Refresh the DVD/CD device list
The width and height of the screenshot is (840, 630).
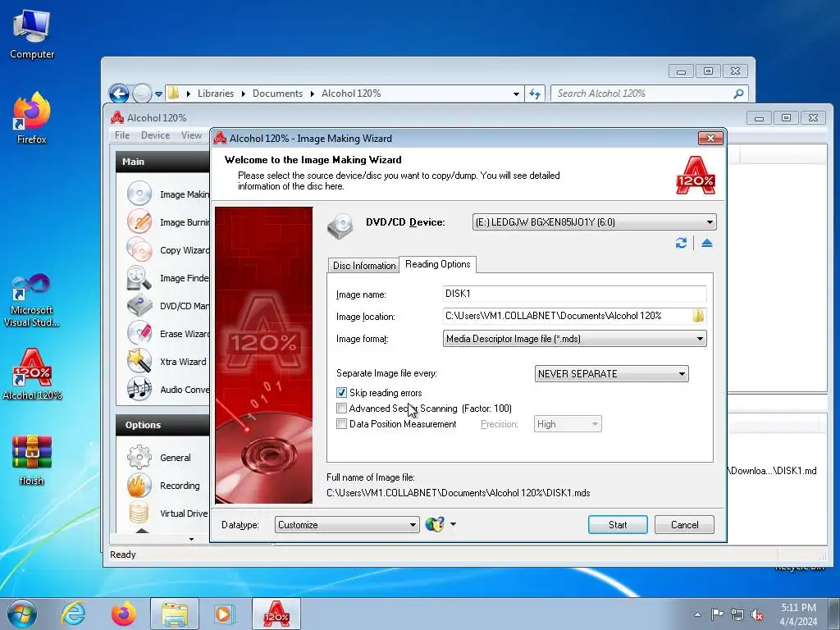[x=681, y=243]
